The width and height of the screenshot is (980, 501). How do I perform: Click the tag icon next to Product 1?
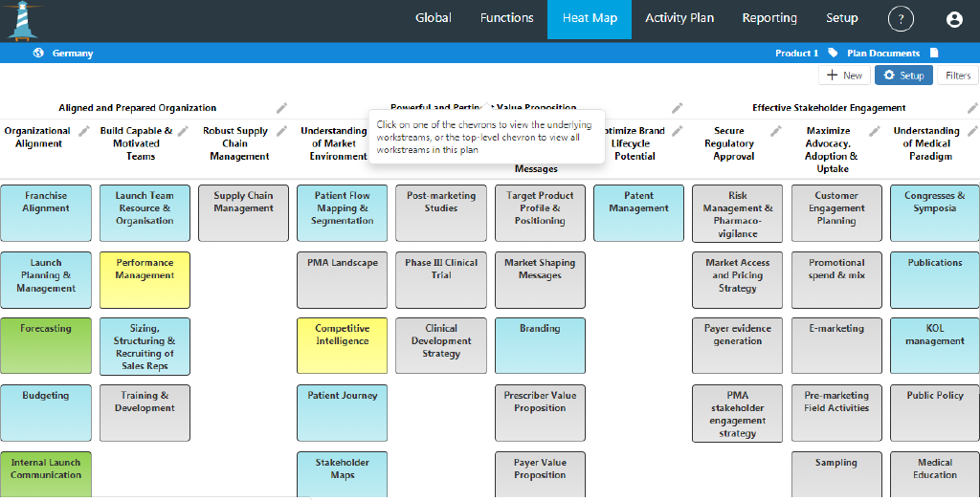[833, 54]
